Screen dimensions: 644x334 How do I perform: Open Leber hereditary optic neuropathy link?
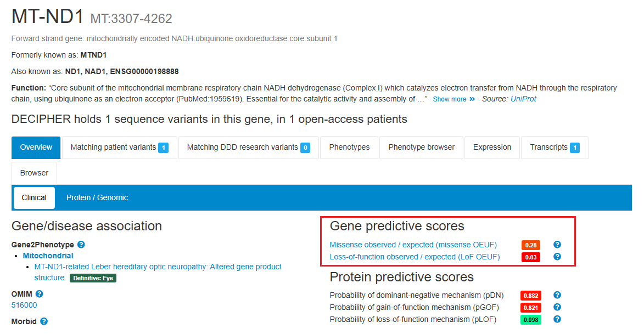click(x=158, y=267)
